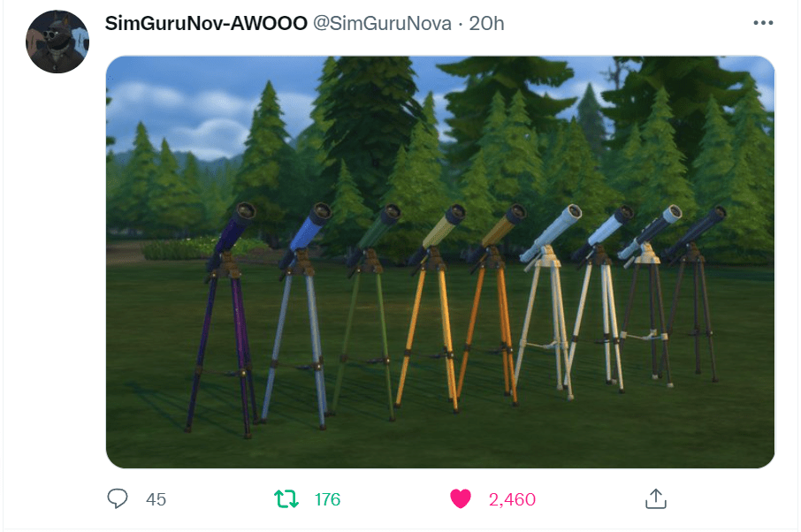Click the dark green telescope in image
The width and height of the screenshot is (801, 532).
point(369,311)
